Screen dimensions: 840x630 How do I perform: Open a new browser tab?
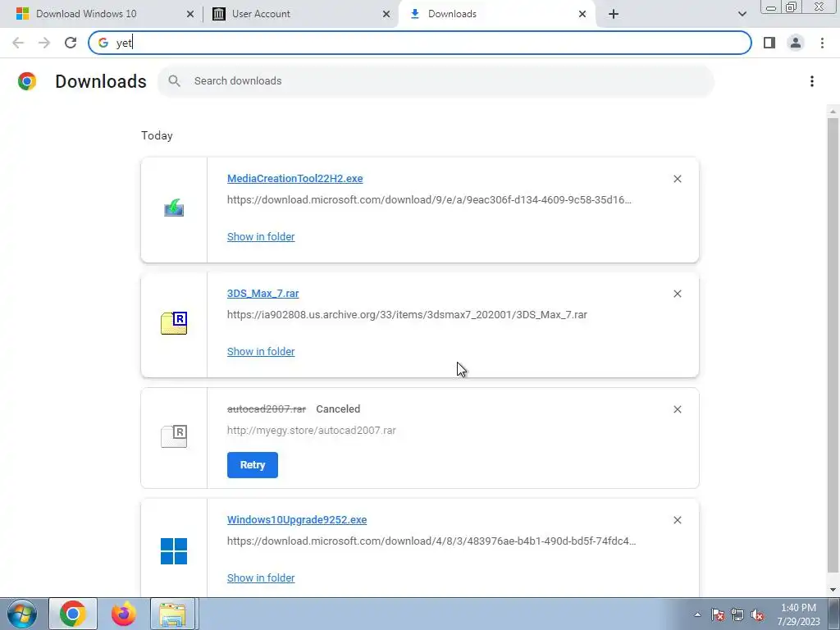point(614,14)
